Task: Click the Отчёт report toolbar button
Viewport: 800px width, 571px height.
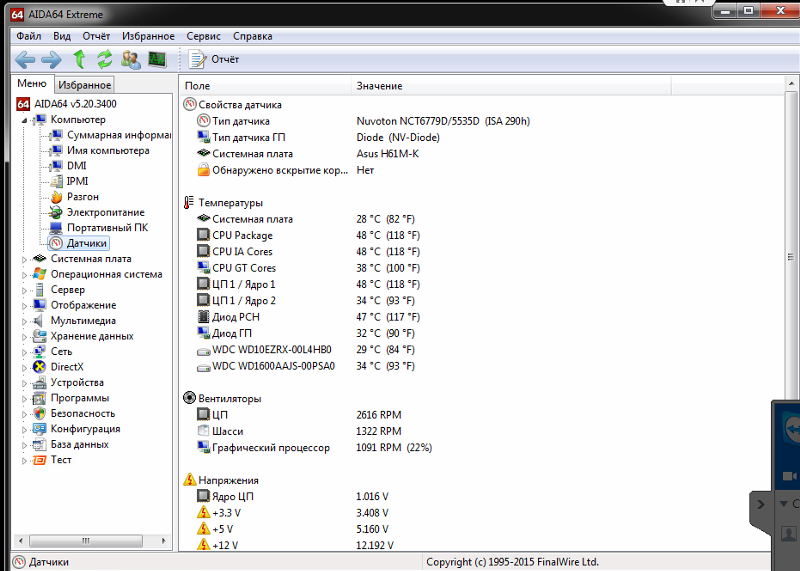Action: pyautogui.click(x=214, y=59)
